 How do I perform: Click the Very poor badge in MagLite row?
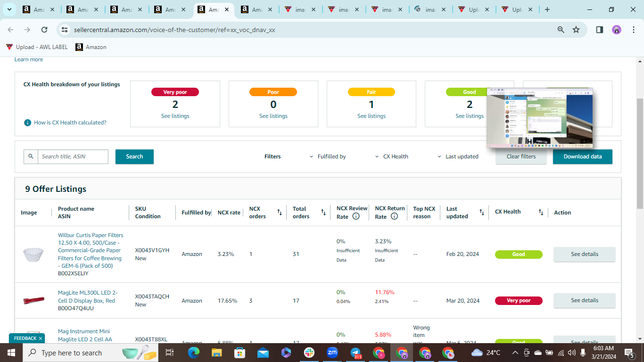click(519, 301)
